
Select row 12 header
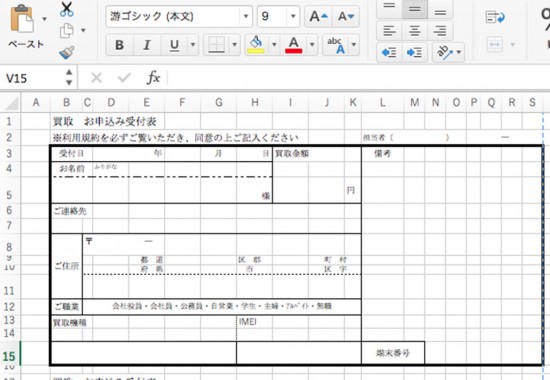pos(10,307)
